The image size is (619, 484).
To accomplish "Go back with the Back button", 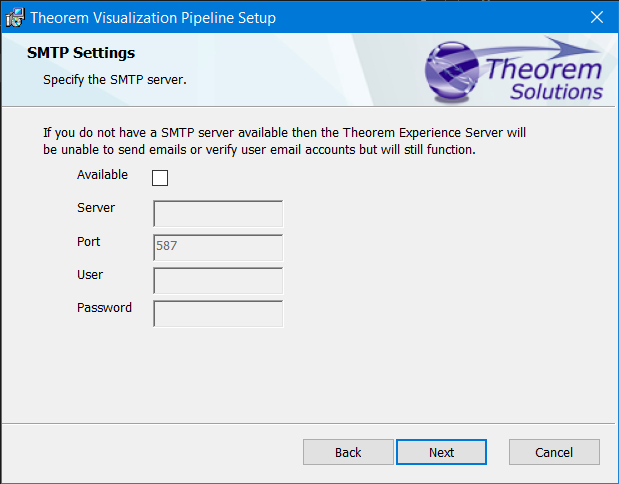I will (x=348, y=452).
